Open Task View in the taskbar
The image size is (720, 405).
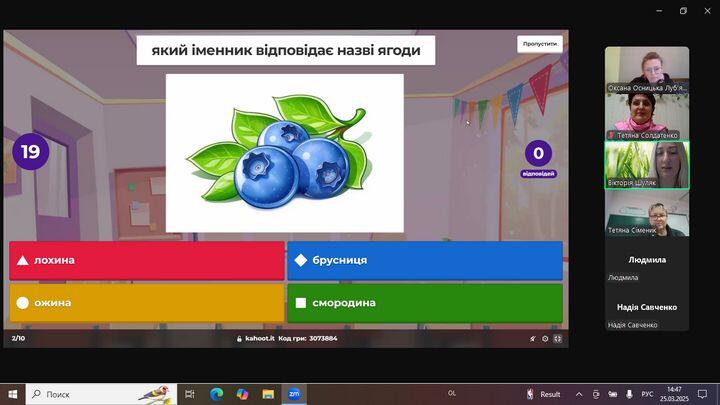pyautogui.click(x=190, y=394)
